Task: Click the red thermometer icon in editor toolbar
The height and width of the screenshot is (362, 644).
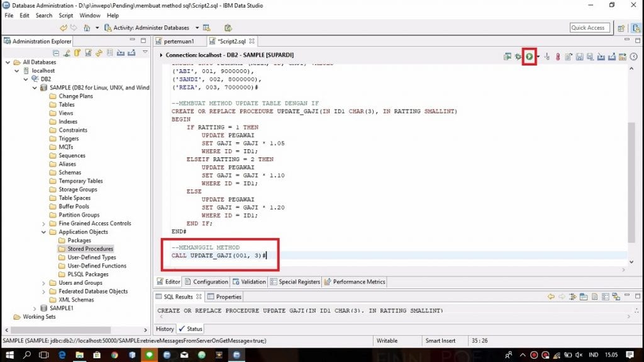Action: pos(557,57)
